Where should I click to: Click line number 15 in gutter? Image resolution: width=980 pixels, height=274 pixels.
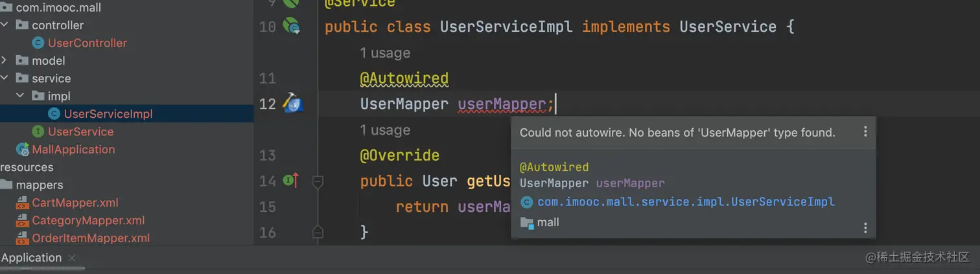(267, 207)
